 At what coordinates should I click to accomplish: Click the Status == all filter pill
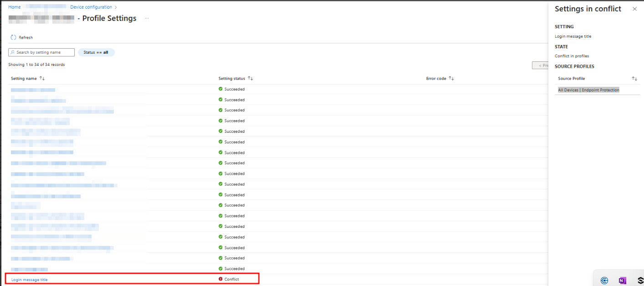(96, 52)
